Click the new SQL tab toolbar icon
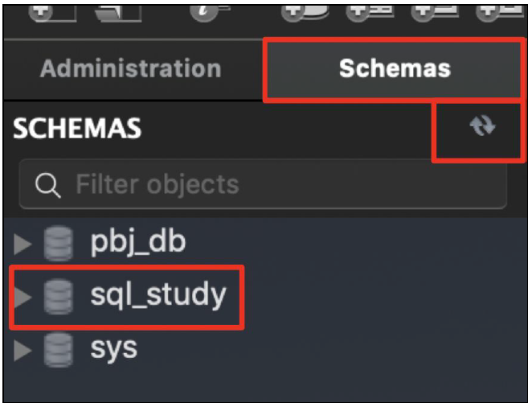This screenshot has width=532, height=407. click(51, 13)
